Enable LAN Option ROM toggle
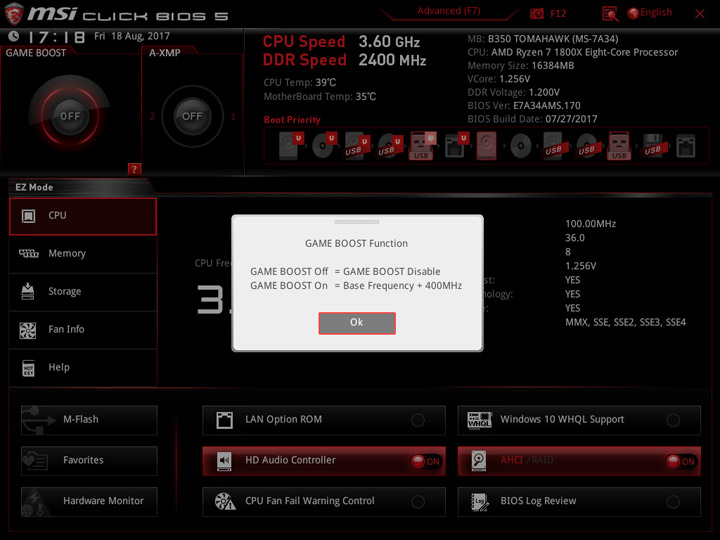The image size is (720, 540). pos(418,420)
